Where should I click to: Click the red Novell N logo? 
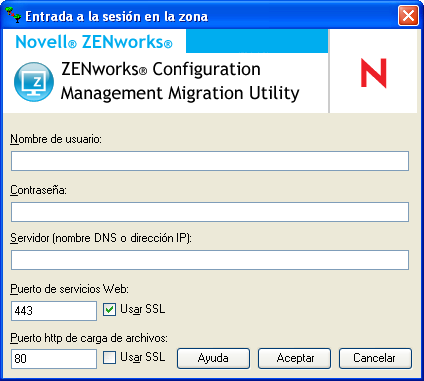[x=373, y=73]
